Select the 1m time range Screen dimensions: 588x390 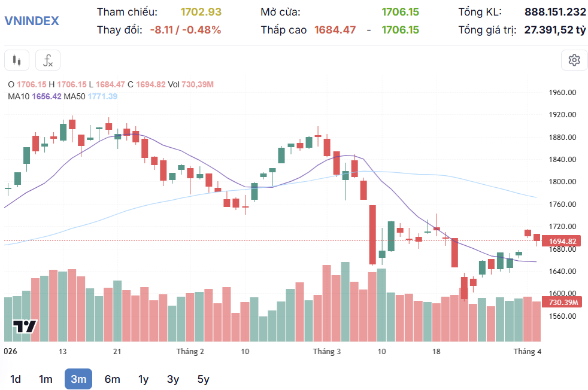click(x=46, y=379)
